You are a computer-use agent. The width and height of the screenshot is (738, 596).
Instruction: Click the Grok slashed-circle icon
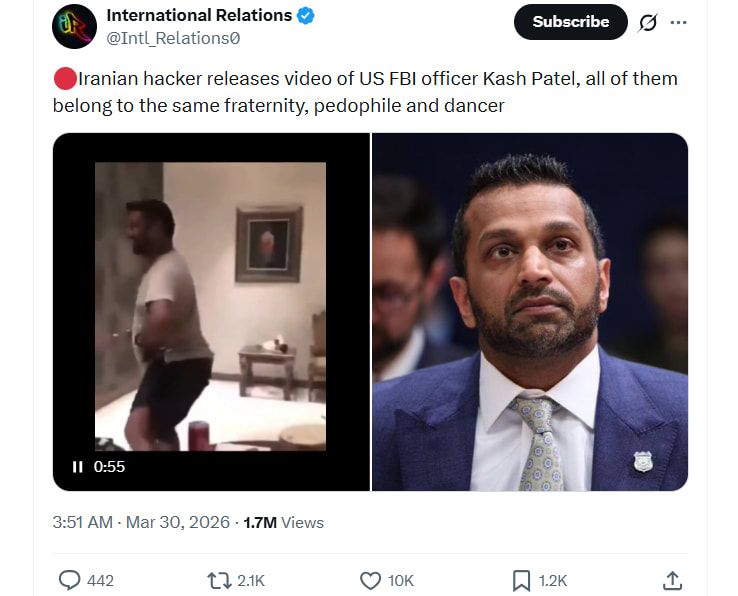click(648, 23)
